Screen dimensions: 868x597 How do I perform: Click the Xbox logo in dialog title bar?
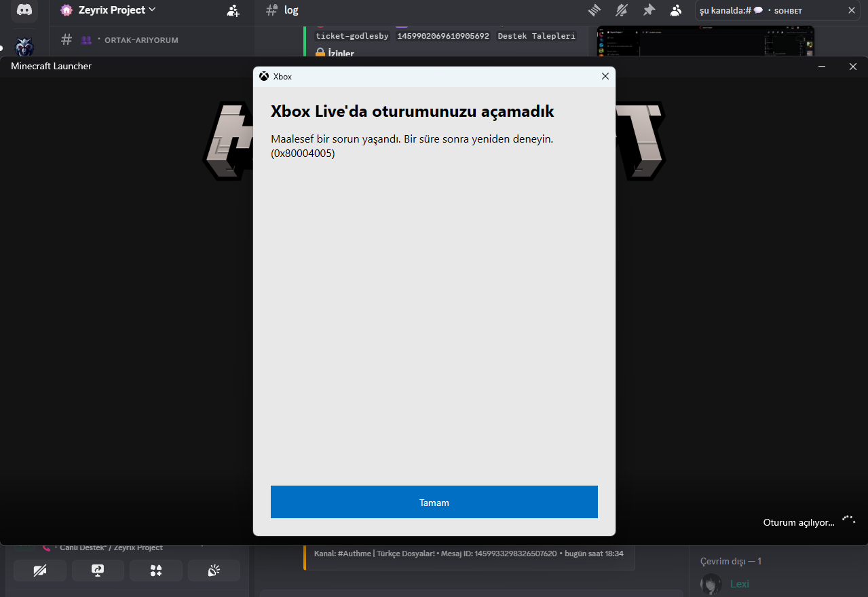(264, 77)
